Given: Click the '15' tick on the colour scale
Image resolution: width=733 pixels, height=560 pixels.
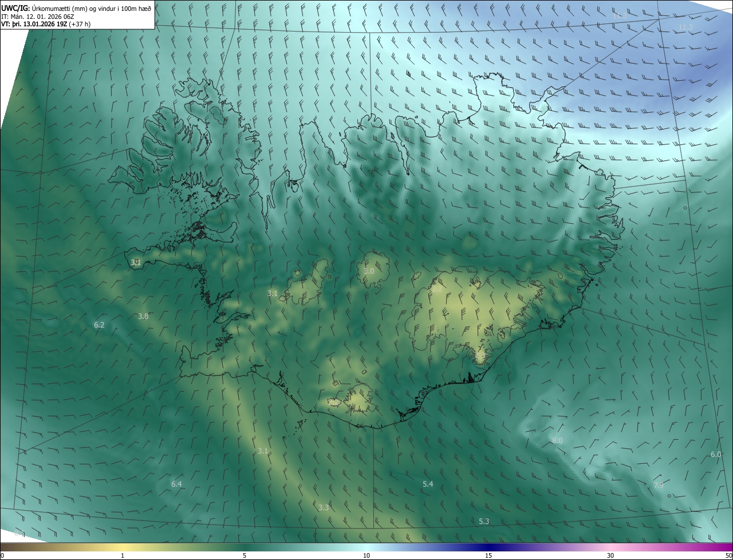Looking at the screenshot, I should click(488, 555).
